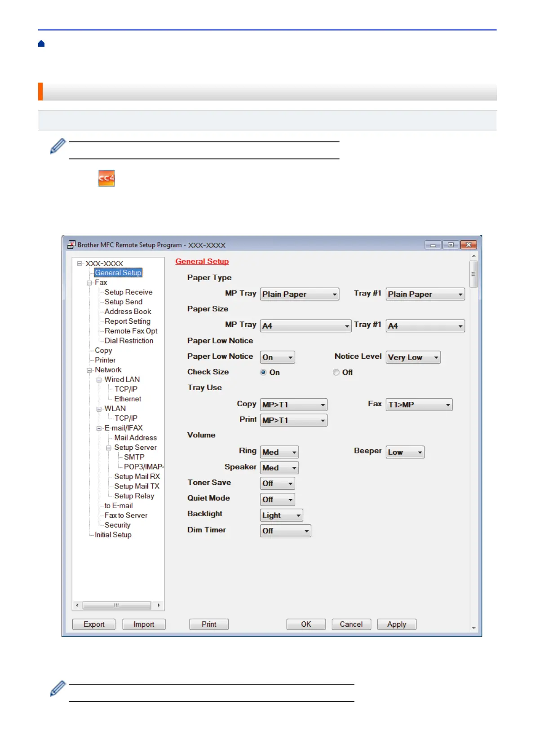Open the Copy tray use dropdown
This screenshot has width=535, height=756.
[294, 404]
